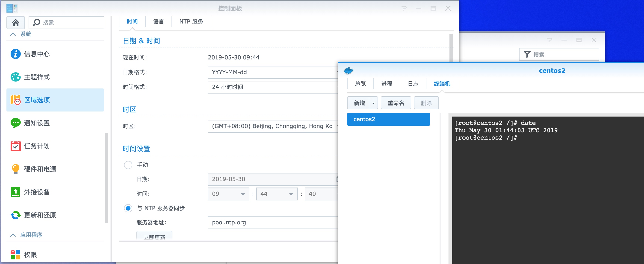Open the 日期格式 YYYY-MM-dd dropdown
The width and height of the screenshot is (644, 264).
[273, 72]
